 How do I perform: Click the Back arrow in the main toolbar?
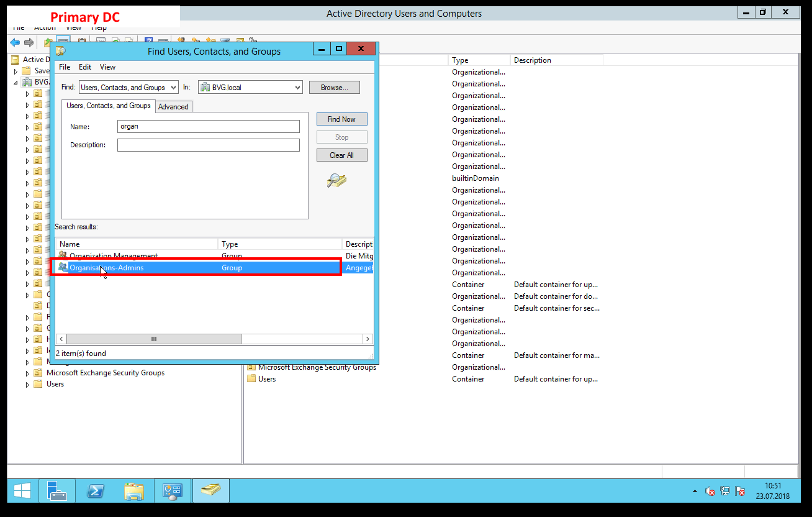tap(15, 43)
